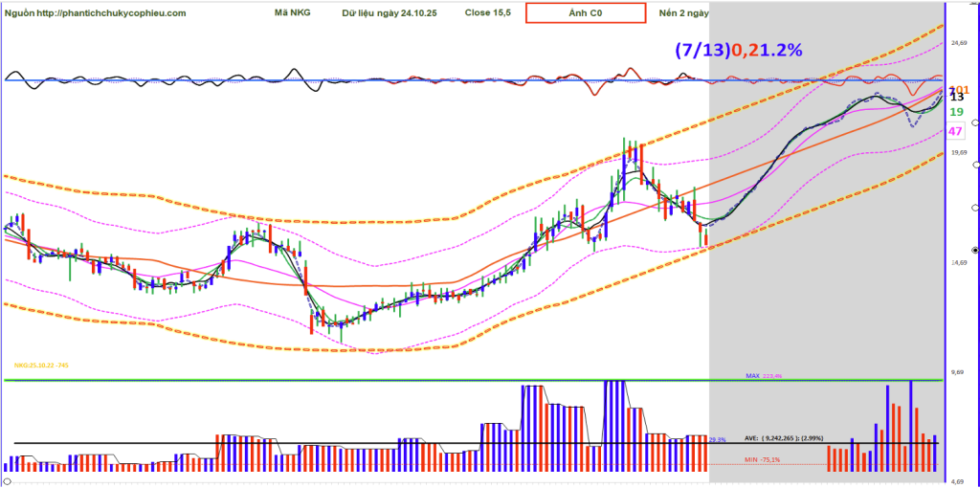The image size is (980, 488).
Task: Click the Dữ liệu ngày 24.10.25 date label
Action: point(391,13)
